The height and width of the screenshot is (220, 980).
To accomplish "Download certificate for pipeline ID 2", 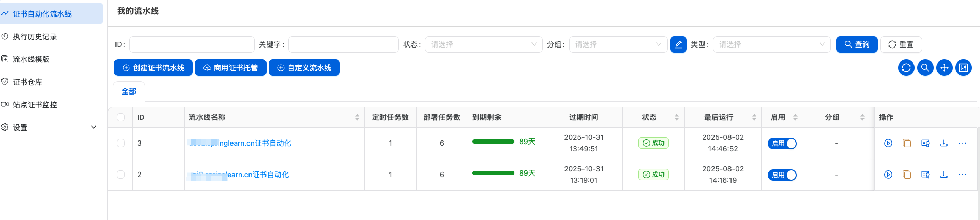I will 943,175.
